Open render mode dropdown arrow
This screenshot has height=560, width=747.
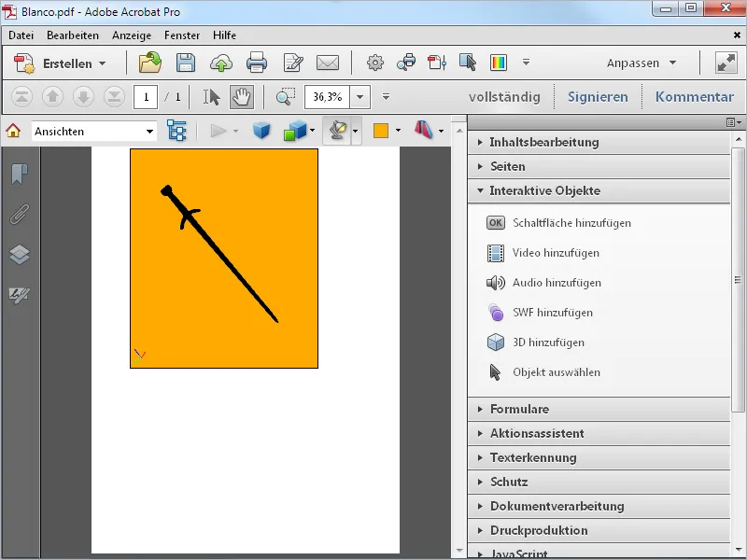click(312, 131)
